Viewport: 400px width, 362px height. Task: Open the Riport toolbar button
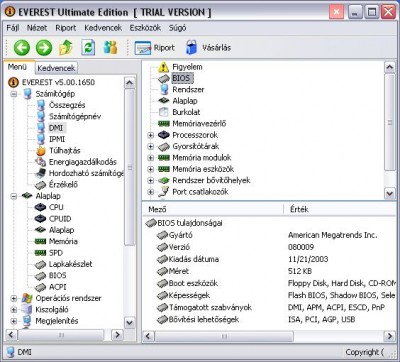tap(155, 48)
